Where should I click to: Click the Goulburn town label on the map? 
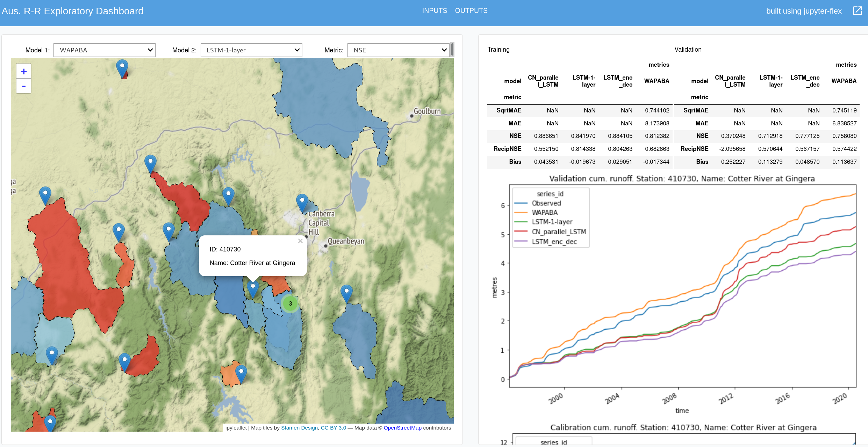[x=427, y=111]
